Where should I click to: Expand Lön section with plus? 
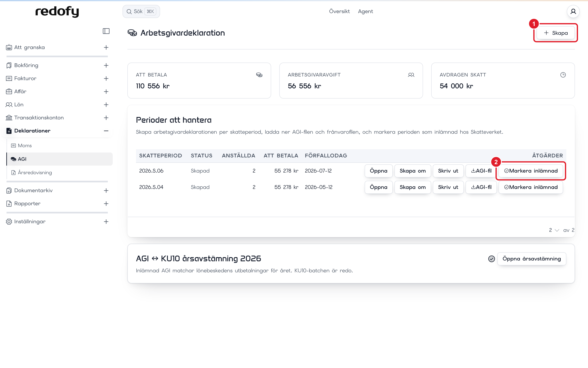point(106,105)
